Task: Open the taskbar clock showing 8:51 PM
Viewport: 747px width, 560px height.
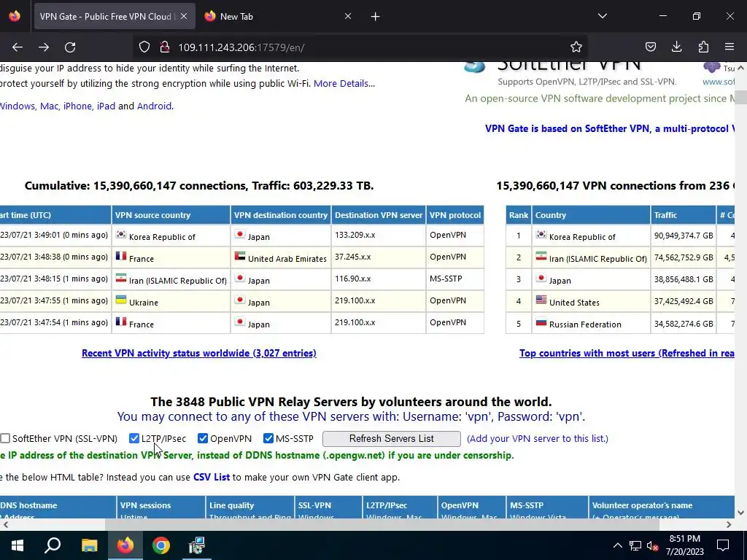Action: click(x=684, y=545)
